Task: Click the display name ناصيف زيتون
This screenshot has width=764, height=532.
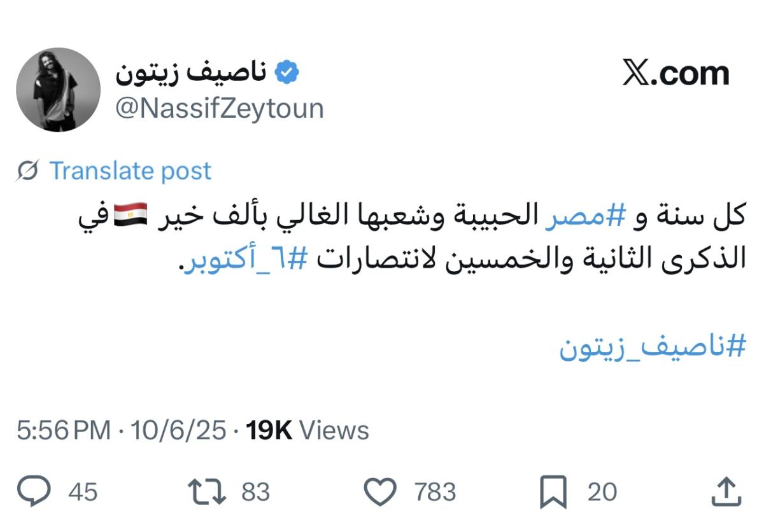Action: coord(191,74)
